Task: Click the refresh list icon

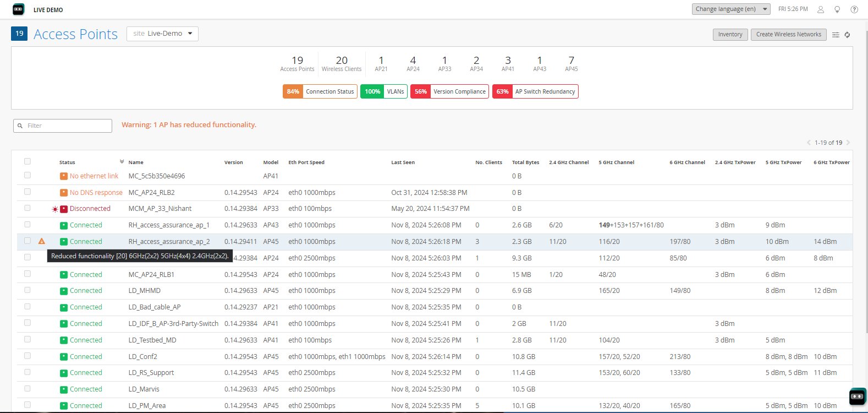Action: point(847,35)
